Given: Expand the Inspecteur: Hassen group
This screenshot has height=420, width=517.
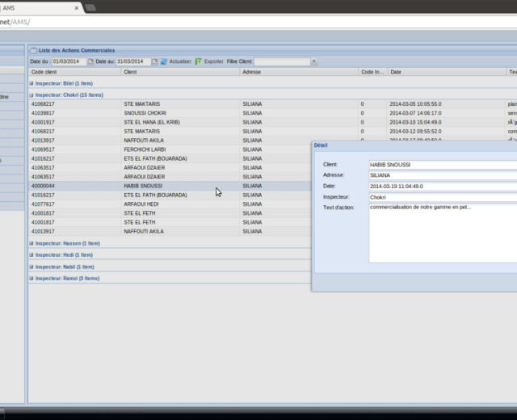Looking at the screenshot, I should [32, 243].
